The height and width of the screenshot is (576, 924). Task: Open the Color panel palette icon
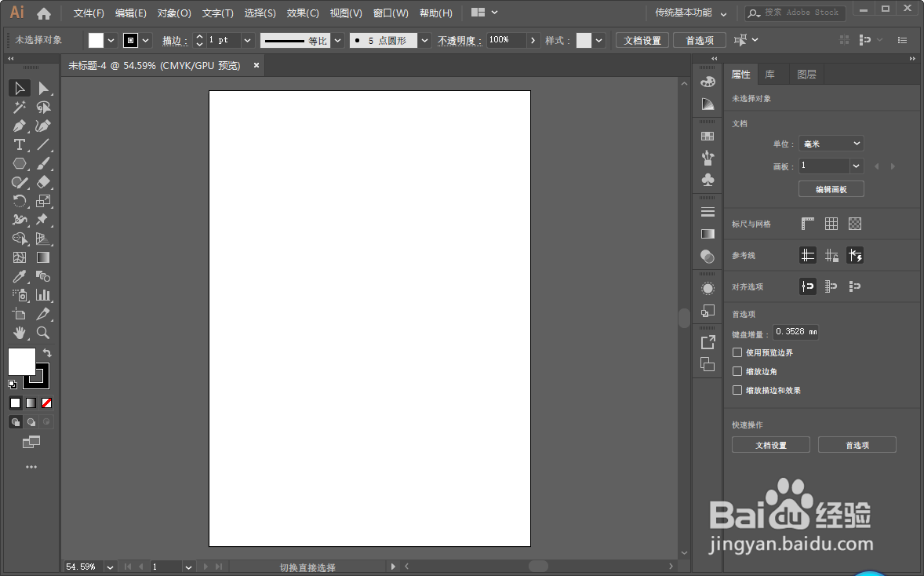click(708, 82)
